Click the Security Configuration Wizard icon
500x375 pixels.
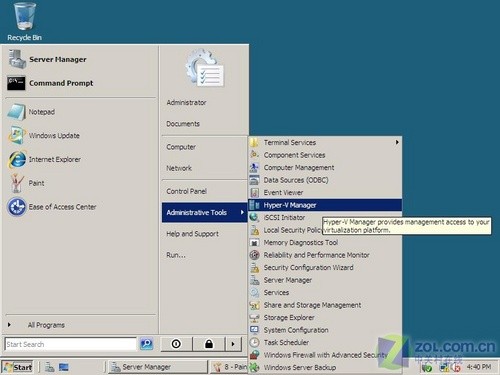(254, 268)
